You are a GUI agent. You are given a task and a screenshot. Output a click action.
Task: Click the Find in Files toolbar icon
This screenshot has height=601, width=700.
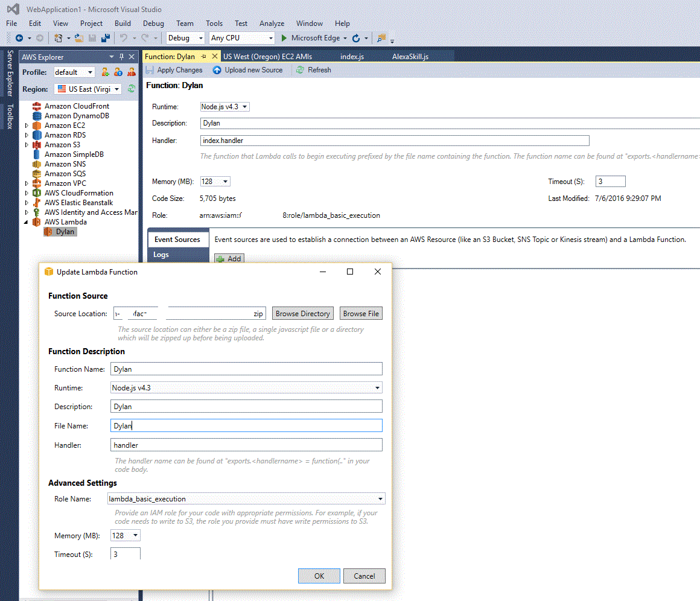tap(381, 39)
